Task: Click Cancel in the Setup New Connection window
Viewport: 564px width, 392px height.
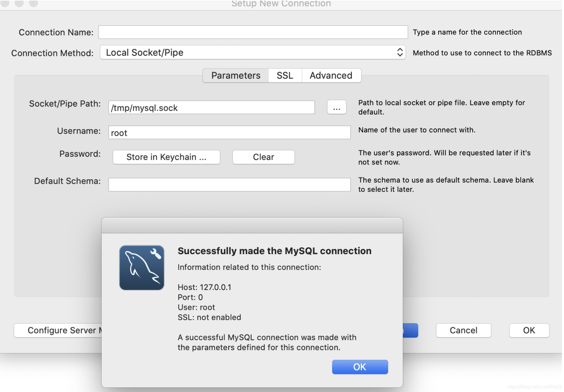Action: click(x=464, y=330)
